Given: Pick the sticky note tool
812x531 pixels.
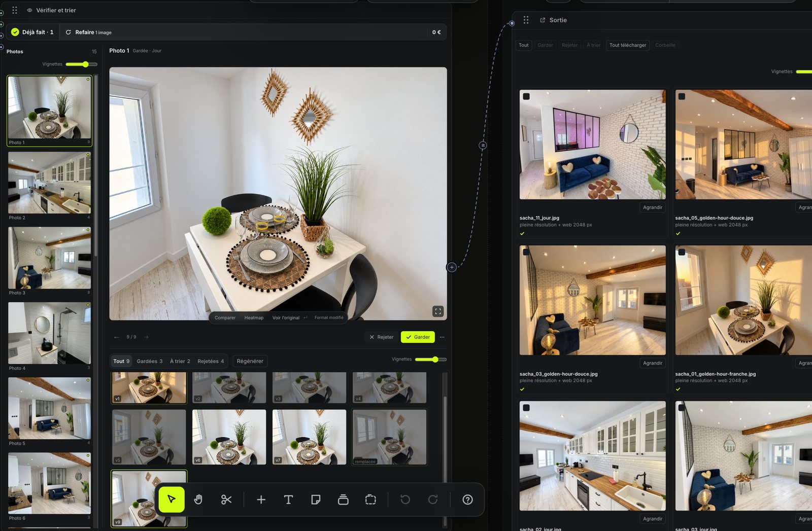Looking at the screenshot, I should point(316,500).
